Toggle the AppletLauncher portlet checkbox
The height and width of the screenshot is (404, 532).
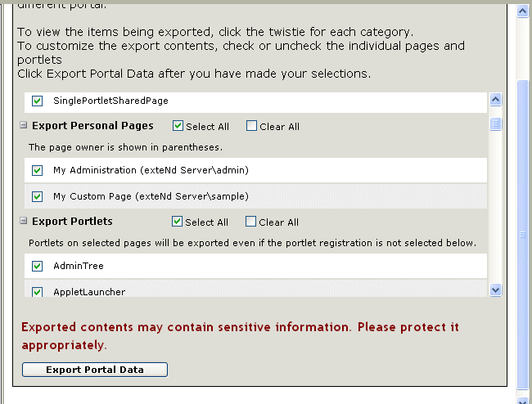point(37,292)
